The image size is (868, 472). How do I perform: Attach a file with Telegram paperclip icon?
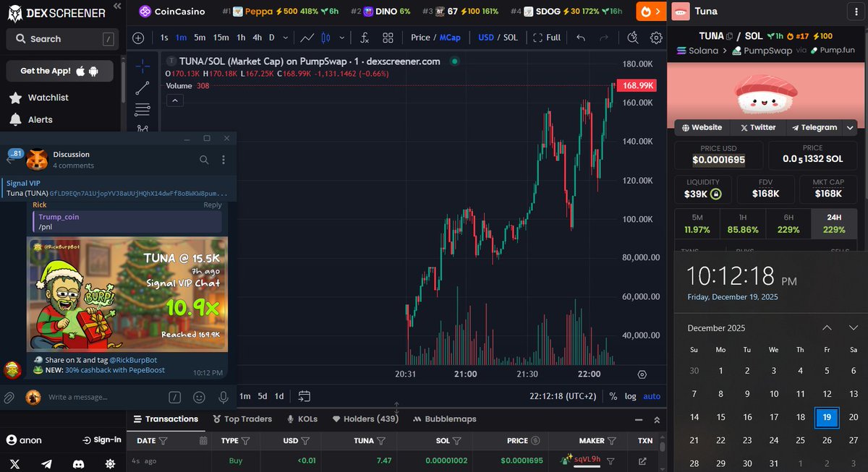[x=9, y=397]
